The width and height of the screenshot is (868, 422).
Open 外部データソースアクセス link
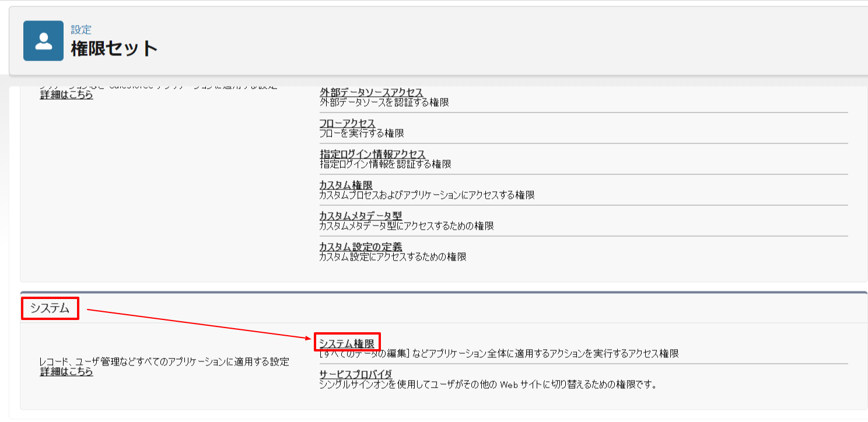point(371,92)
